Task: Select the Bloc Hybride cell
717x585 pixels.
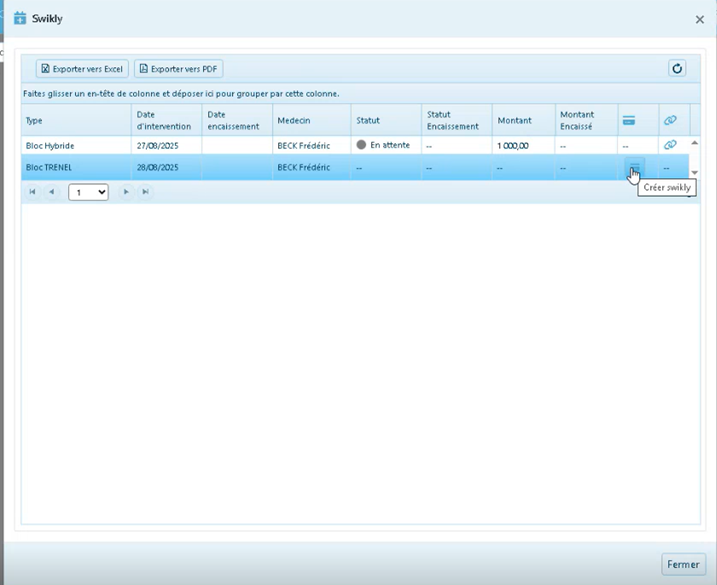Action: click(x=76, y=145)
